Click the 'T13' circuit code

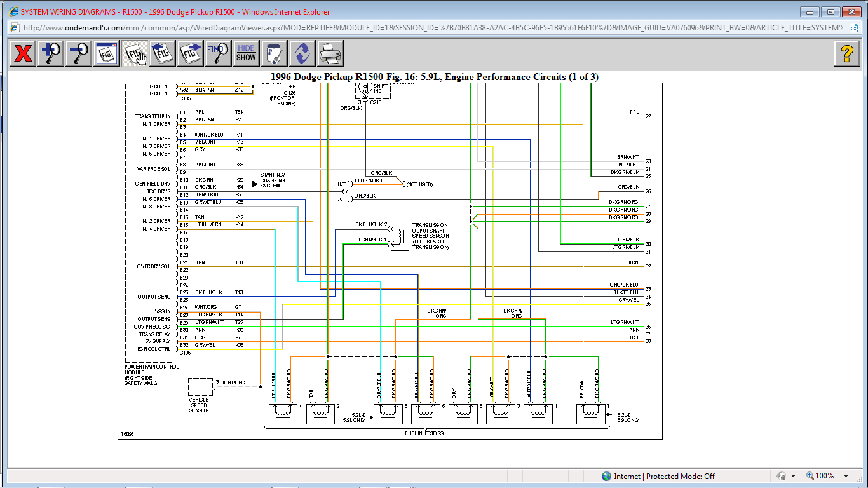coord(240,293)
